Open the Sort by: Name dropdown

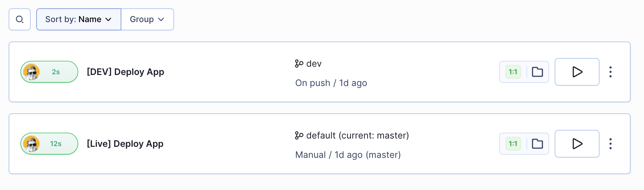coord(79,19)
